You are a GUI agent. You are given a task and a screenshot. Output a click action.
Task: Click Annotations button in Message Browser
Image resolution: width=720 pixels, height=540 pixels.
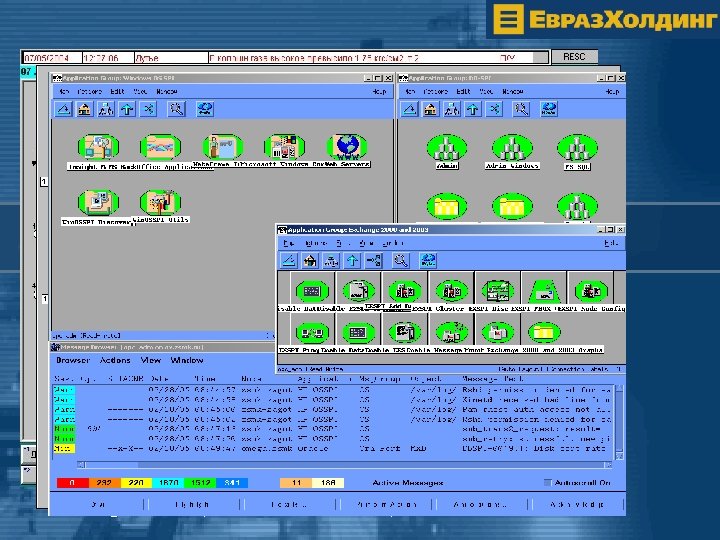point(480,504)
